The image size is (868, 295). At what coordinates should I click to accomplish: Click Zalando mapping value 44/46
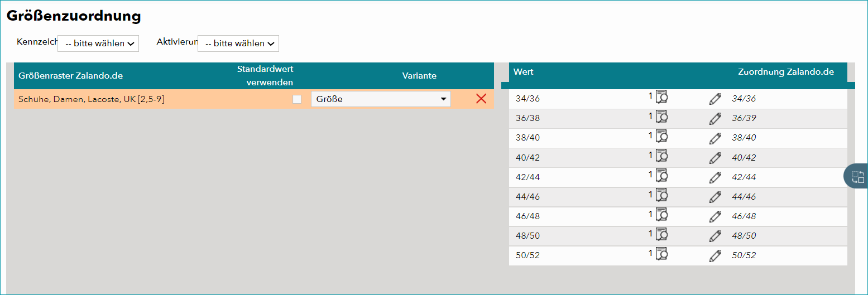(744, 197)
